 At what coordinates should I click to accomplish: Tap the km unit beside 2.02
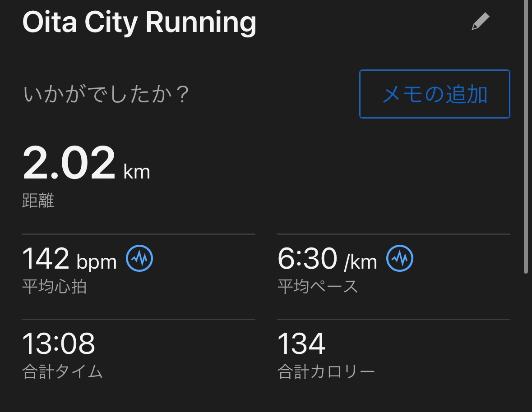[136, 172]
